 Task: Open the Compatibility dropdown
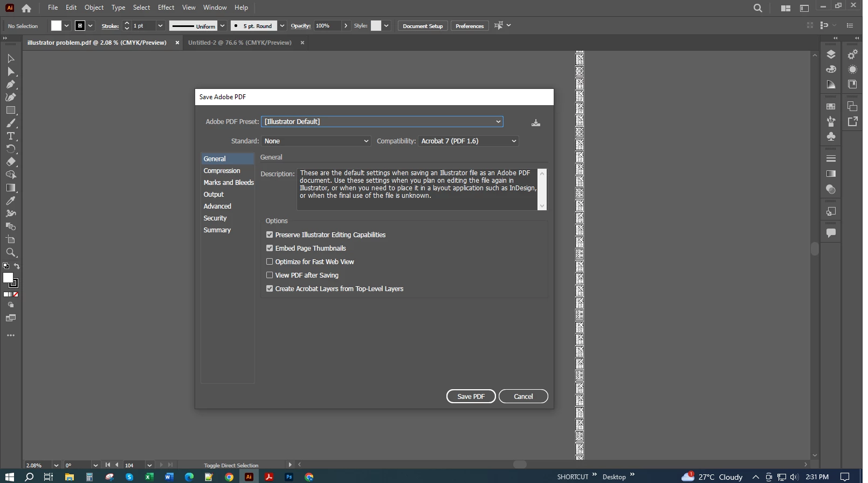coord(469,141)
